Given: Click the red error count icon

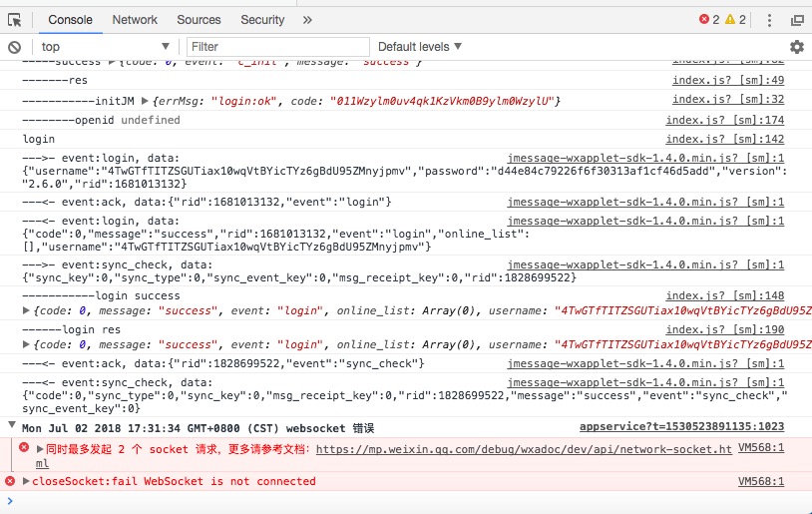Looking at the screenshot, I should (x=704, y=19).
